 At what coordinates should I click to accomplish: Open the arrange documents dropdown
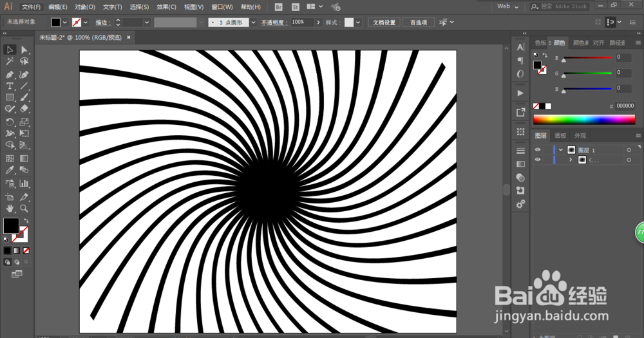pyautogui.click(x=315, y=6)
